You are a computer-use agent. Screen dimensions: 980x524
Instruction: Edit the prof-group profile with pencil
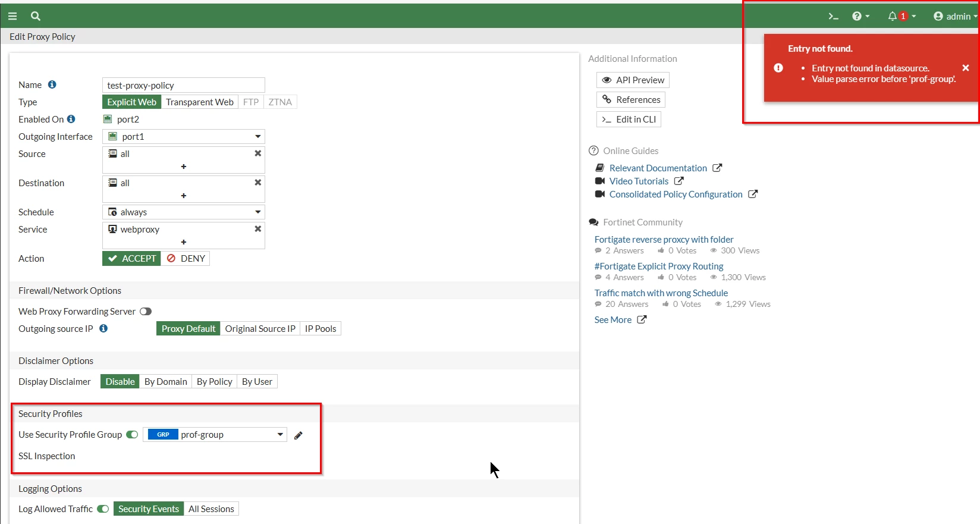coord(299,435)
